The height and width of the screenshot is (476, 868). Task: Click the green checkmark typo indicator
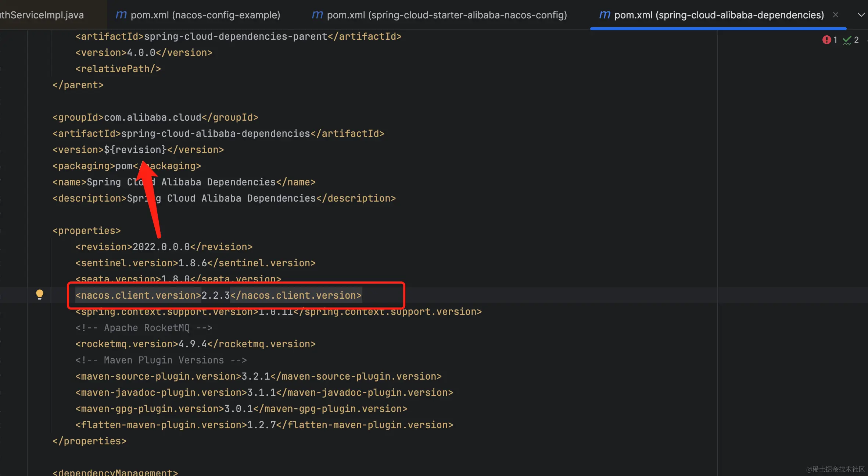click(847, 40)
